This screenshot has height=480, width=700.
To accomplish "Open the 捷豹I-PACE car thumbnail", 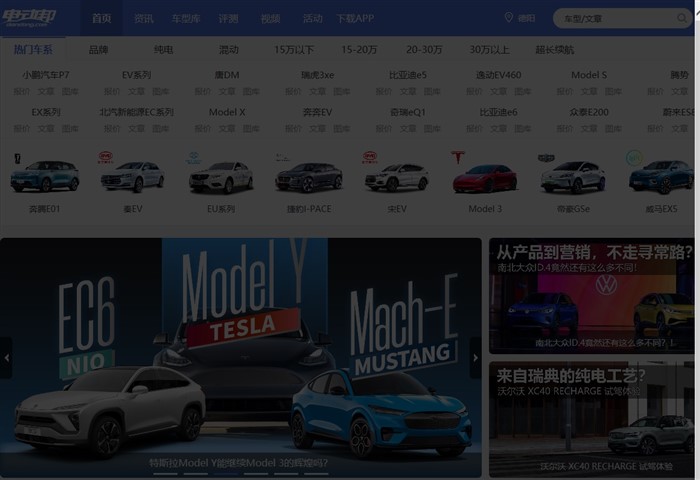I will click(309, 178).
